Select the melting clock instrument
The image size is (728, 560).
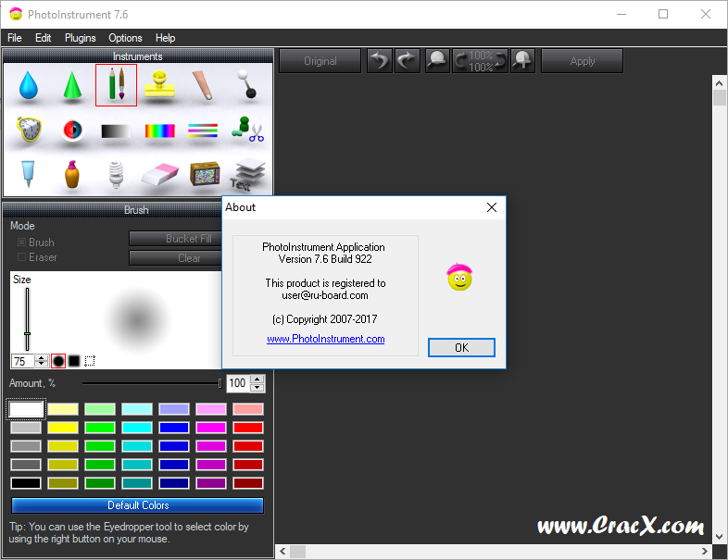27,131
